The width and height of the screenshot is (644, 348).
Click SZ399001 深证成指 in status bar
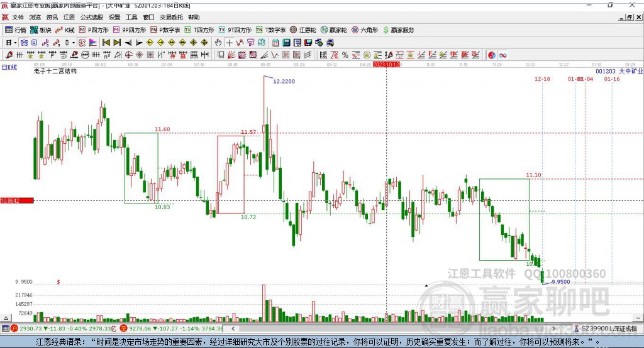point(609,329)
